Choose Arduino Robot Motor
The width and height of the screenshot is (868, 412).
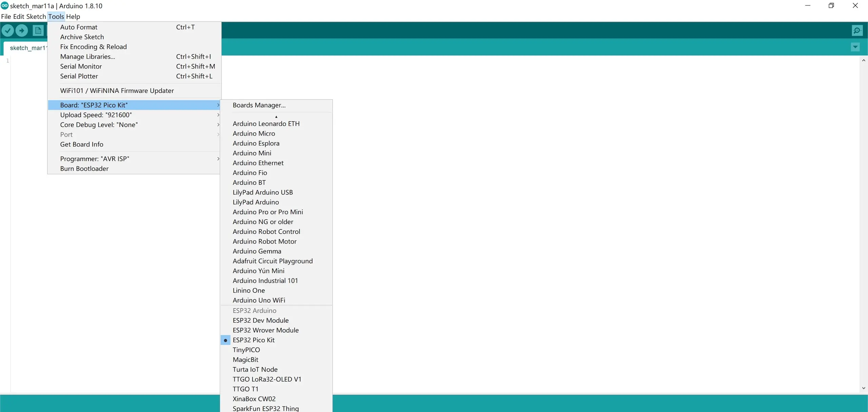pyautogui.click(x=276, y=242)
